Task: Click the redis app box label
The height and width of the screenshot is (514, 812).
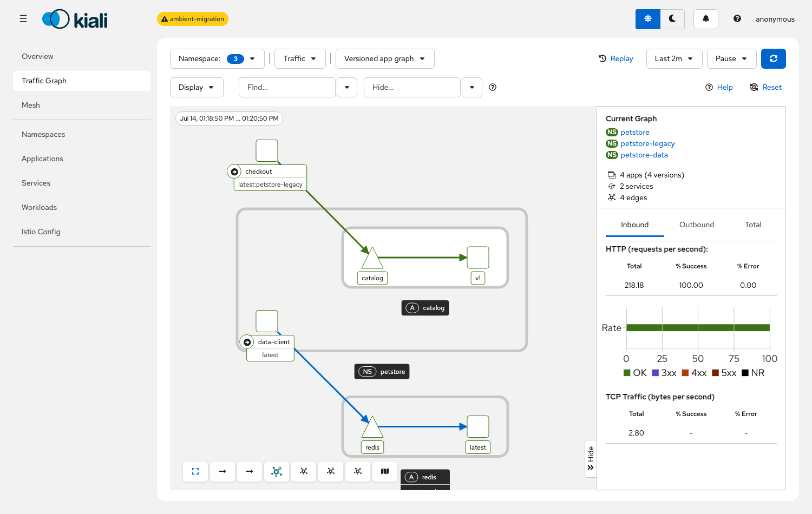Action: [x=425, y=477]
